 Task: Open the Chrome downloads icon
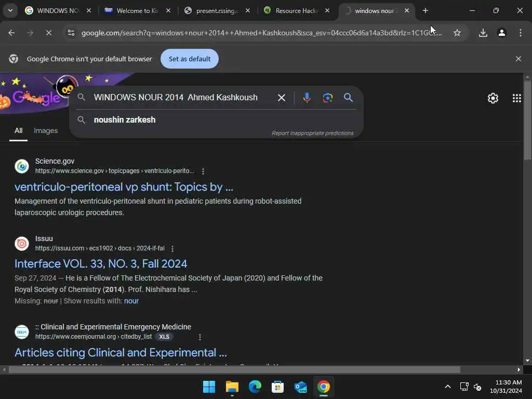483,33
